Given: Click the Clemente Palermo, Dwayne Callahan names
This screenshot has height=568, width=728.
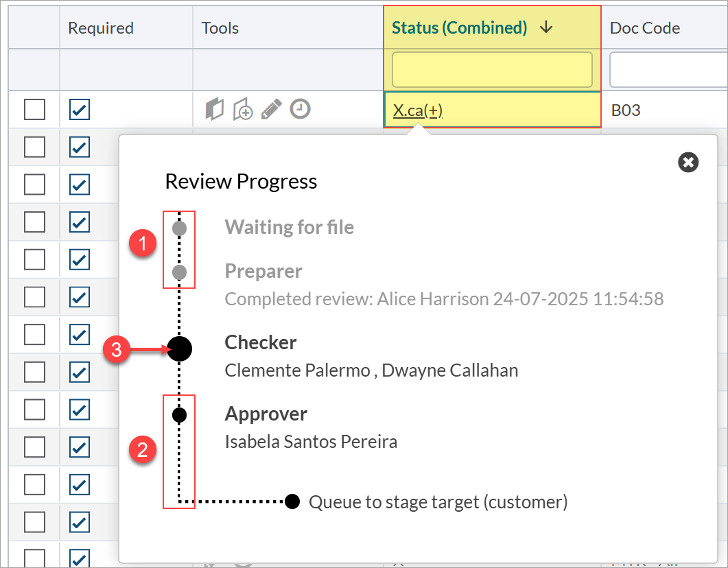Looking at the screenshot, I should (x=371, y=370).
